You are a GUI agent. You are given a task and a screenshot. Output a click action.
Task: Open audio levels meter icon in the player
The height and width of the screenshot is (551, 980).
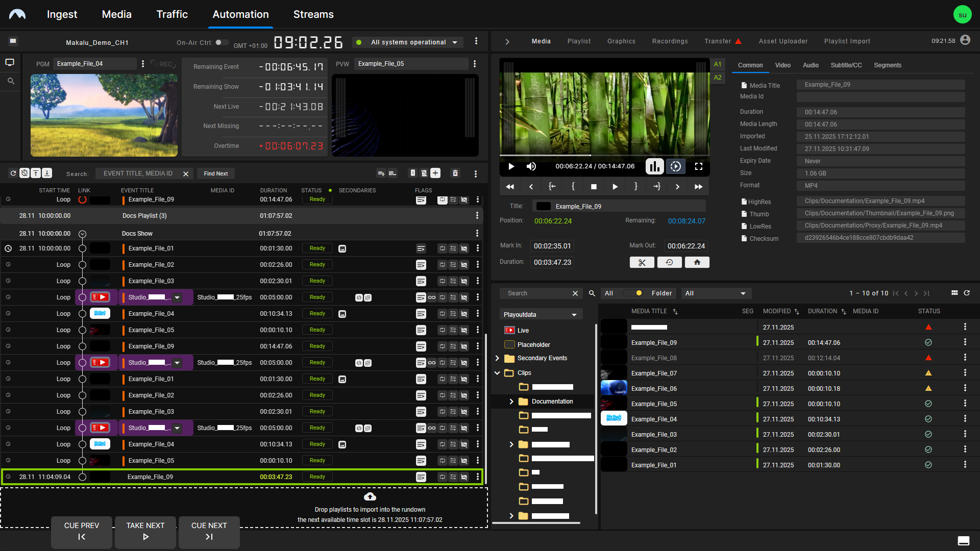coord(654,166)
